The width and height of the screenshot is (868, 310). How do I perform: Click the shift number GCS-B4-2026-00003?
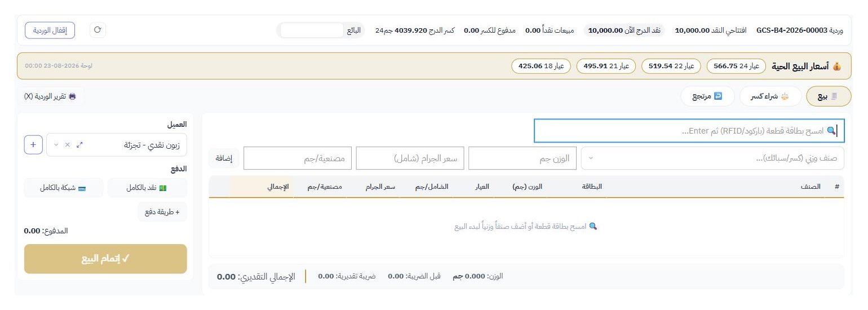791,30
